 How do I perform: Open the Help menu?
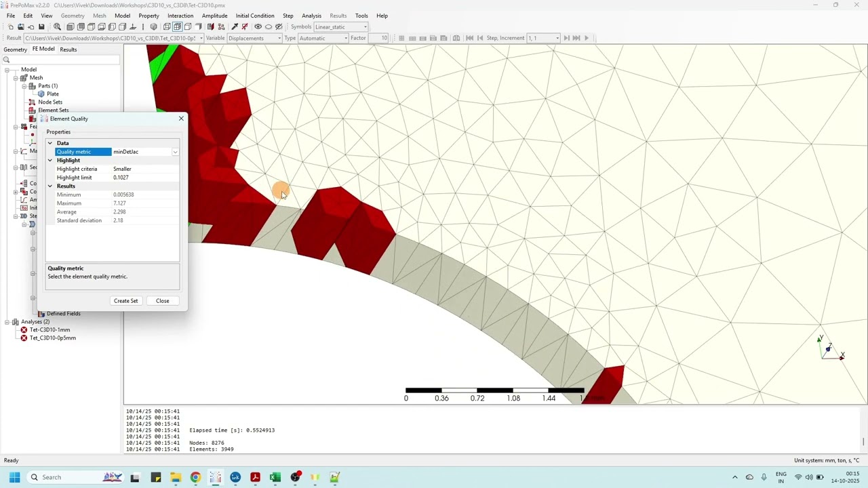[x=382, y=16]
